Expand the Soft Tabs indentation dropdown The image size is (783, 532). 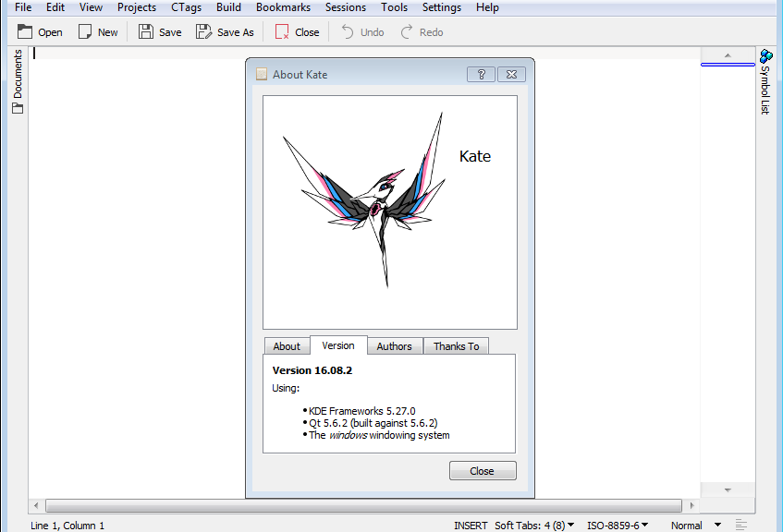[x=534, y=525]
